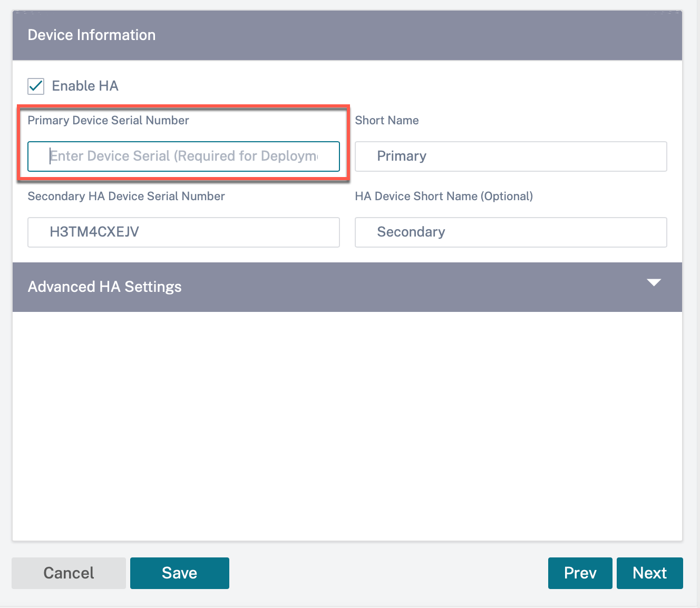
Task: Click the Primary Device Serial Number label
Action: coord(108,120)
